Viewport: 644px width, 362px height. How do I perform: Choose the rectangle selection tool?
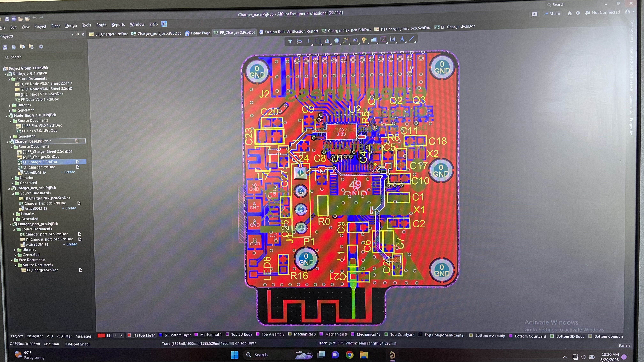318,41
